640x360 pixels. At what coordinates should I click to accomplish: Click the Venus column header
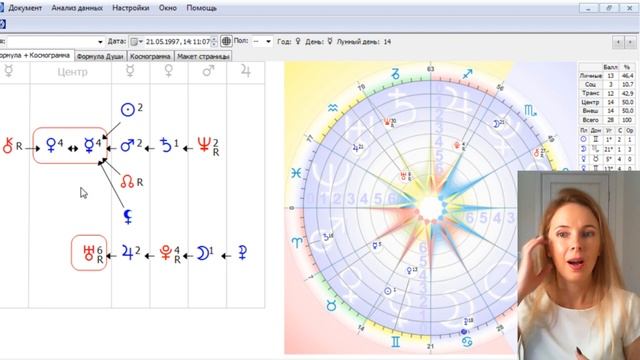click(x=169, y=71)
